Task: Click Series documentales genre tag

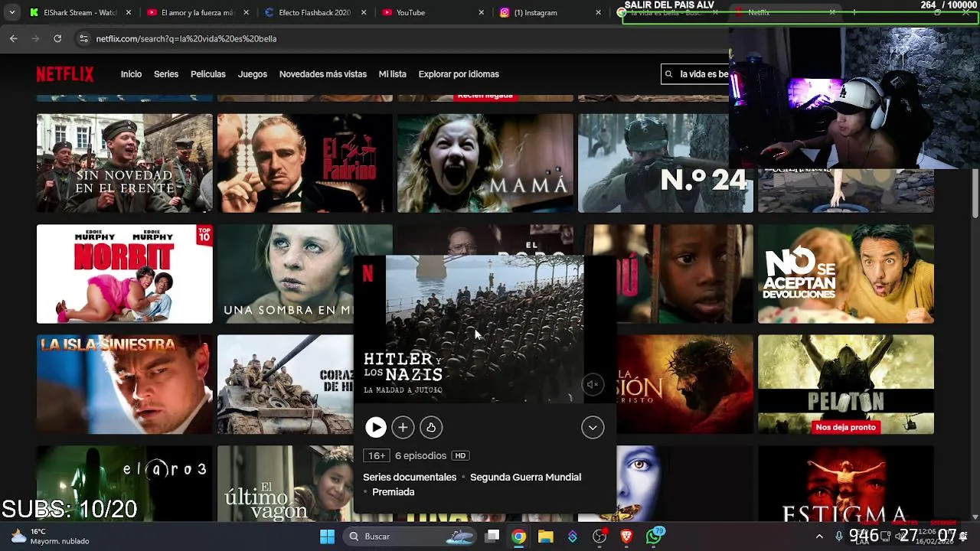Action: click(x=410, y=477)
